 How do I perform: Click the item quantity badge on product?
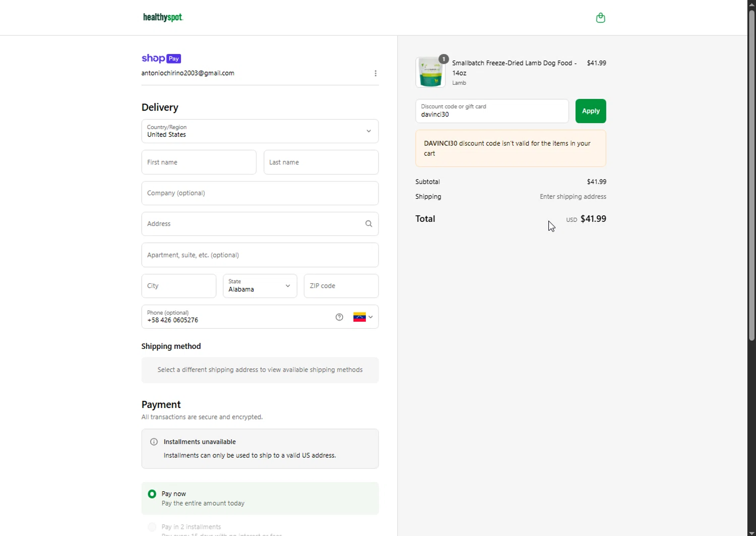[444, 59]
